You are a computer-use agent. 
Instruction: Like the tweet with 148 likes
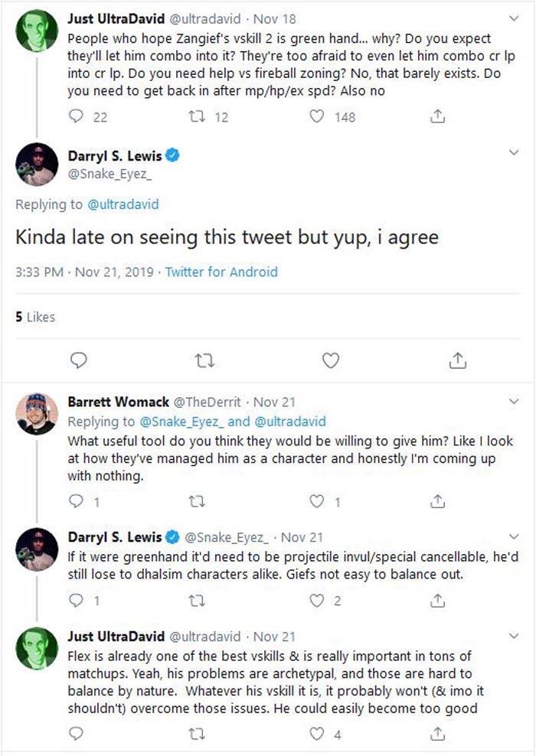point(317,117)
